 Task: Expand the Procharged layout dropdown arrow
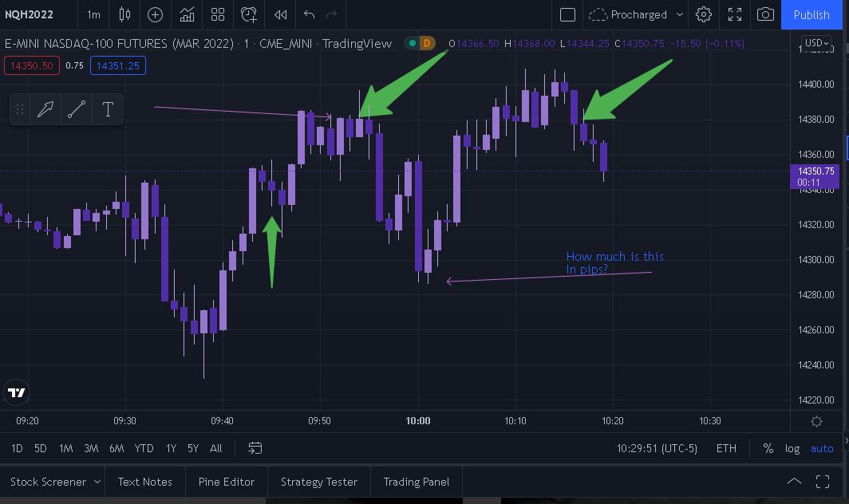[680, 14]
